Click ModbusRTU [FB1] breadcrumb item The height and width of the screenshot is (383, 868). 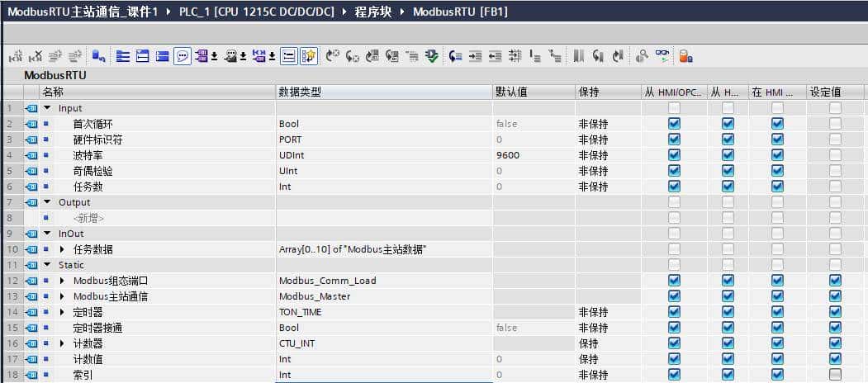(x=460, y=12)
